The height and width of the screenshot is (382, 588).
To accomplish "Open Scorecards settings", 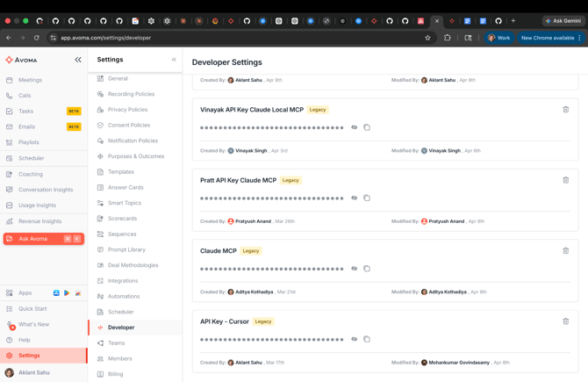I will point(135,219).
